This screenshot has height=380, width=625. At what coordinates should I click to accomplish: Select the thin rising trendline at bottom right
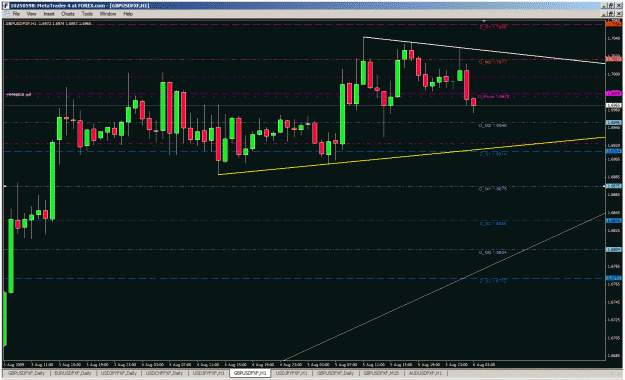[x=444, y=287]
